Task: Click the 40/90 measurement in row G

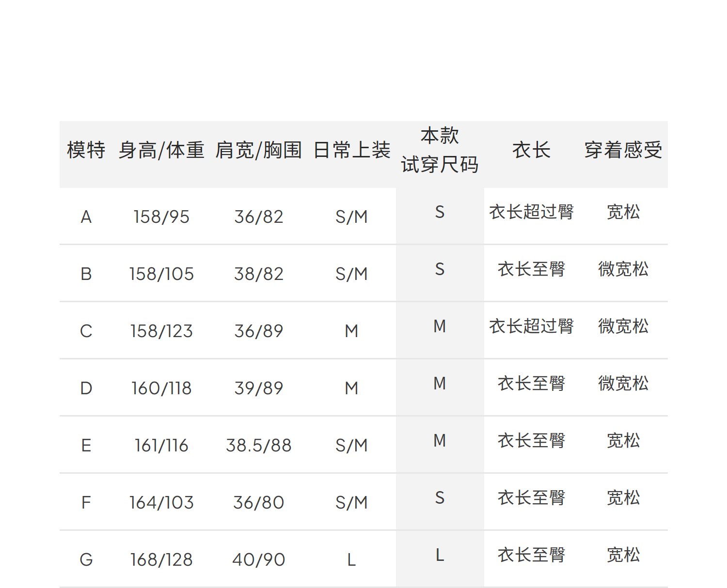Action: (x=258, y=559)
